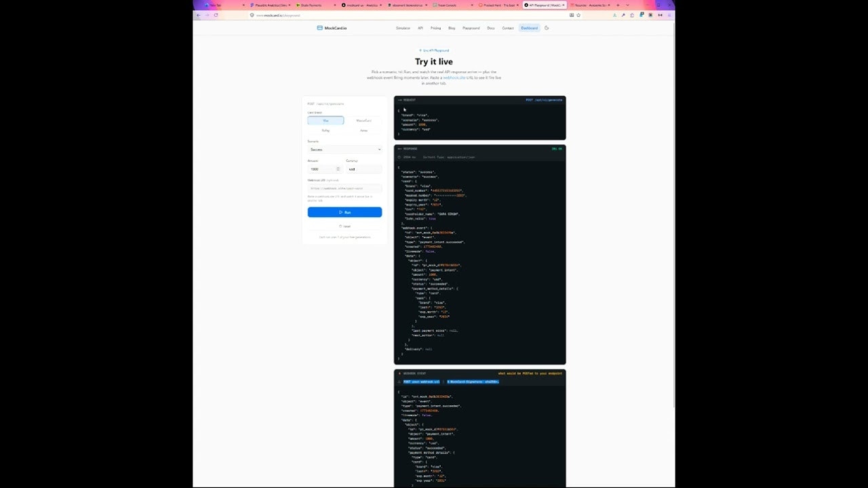The image size is (868, 488).
Task: Click the MockCard.io logo icon
Action: (x=319, y=28)
